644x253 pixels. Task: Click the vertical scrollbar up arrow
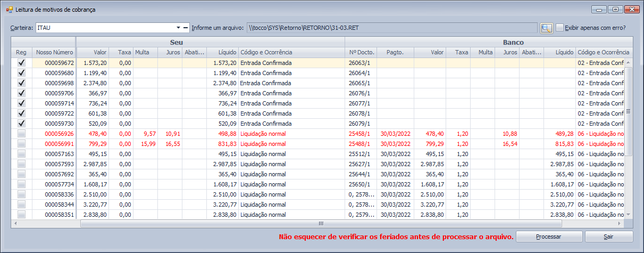tap(628, 63)
